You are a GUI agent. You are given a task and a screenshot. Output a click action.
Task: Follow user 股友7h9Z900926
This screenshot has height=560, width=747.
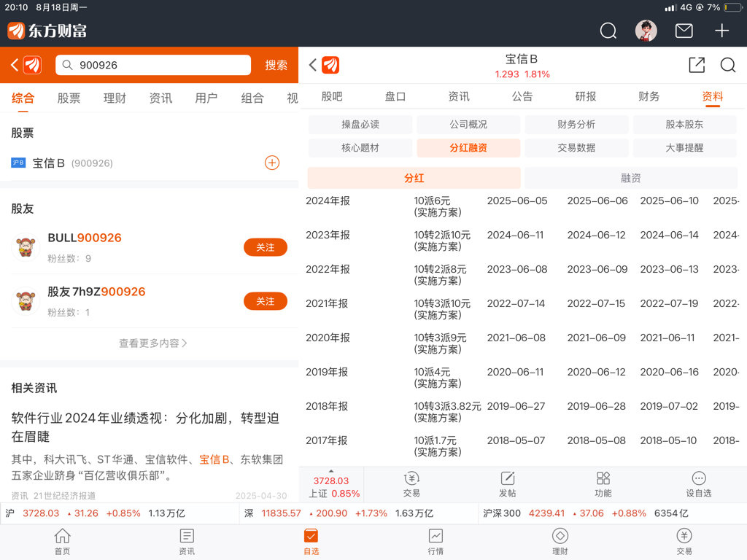pos(266,301)
